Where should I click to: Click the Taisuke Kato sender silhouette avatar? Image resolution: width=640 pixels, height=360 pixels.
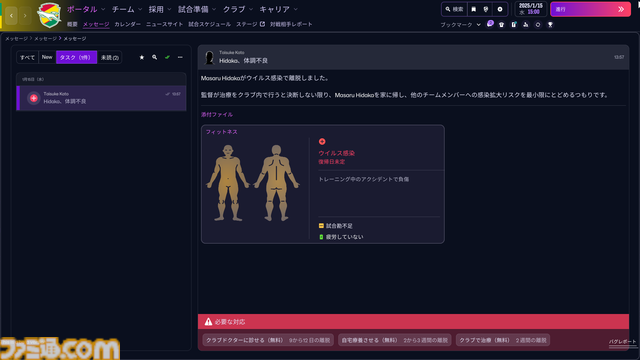click(x=209, y=58)
